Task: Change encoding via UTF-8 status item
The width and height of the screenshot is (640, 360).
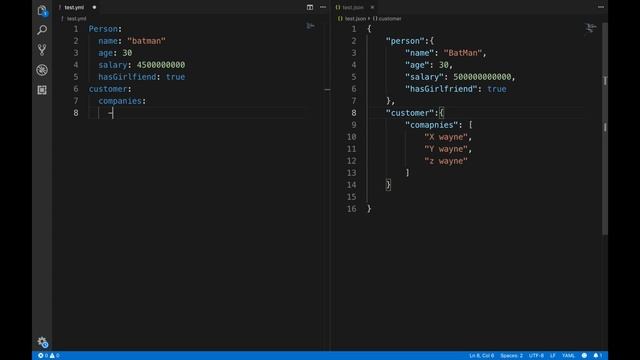Action: [x=536, y=356]
